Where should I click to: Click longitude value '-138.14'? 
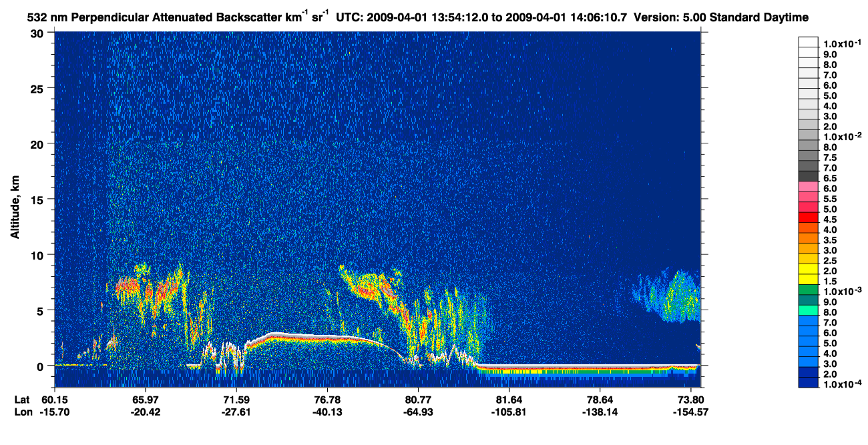(x=600, y=411)
